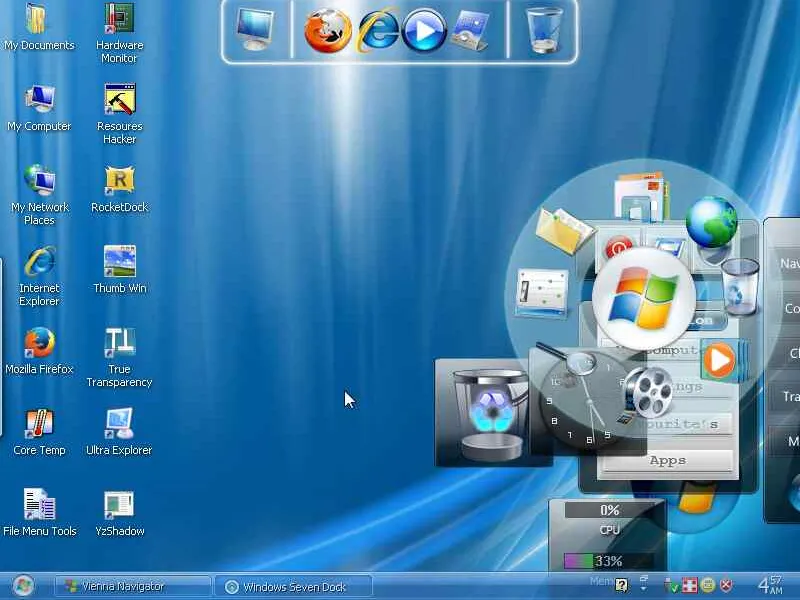Click the Windows logo orb in circle dock
This screenshot has height=600, width=800.
click(x=644, y=298)
